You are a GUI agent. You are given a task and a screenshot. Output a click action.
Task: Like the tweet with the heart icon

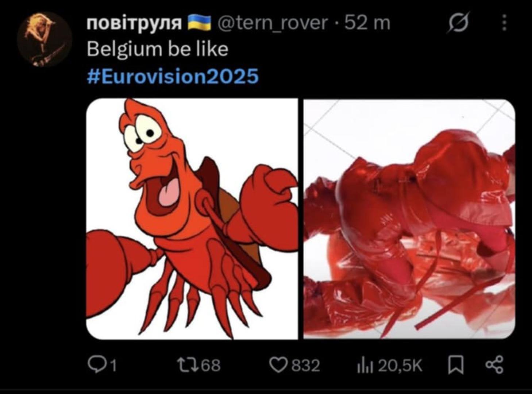(278, 364)
